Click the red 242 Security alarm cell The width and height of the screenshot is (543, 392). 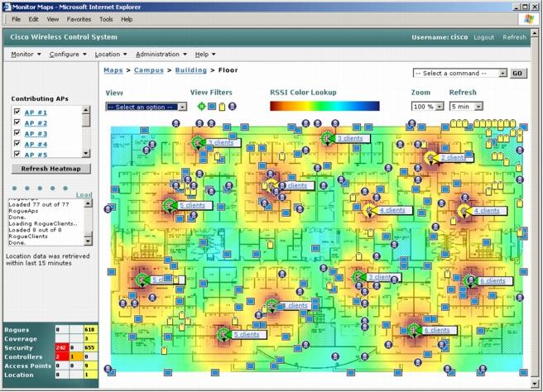(x=61, y=347)
